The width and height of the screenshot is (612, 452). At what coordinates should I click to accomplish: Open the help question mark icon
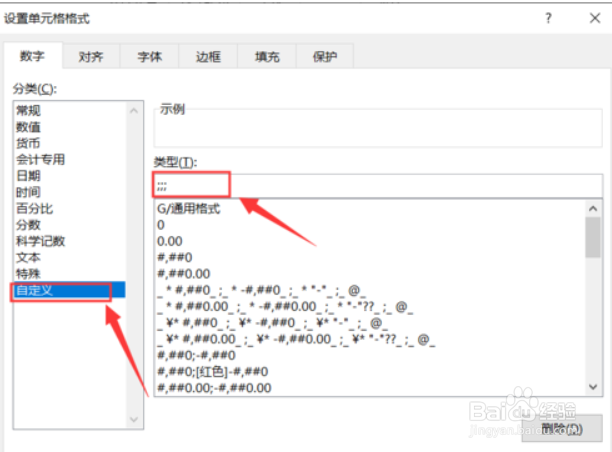[x=548, y=18]
